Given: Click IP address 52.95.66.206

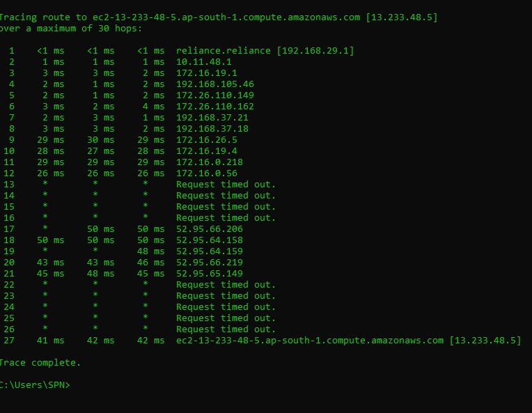Looking at the screenshot, I should pos(210,229).
